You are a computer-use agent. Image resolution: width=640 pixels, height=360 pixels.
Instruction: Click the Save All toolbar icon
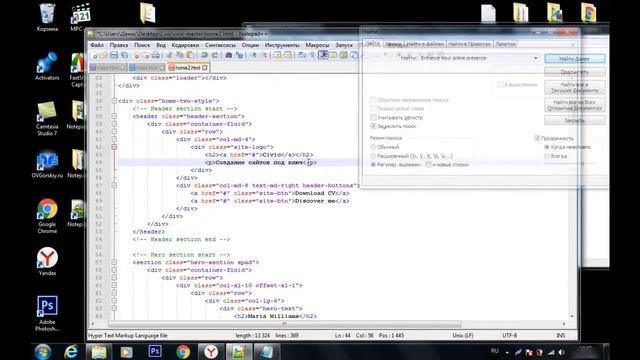[x=124, y=56]
